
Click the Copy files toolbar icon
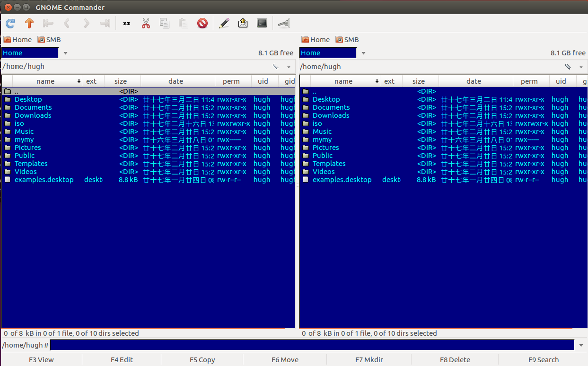165,23
